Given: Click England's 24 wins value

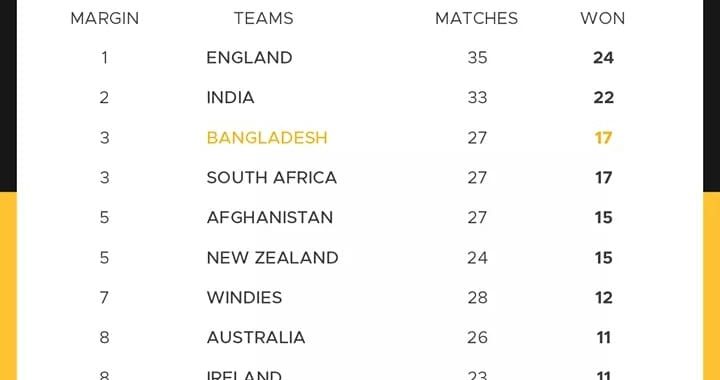Looking at the screenshot, I should click(x=603, y=58).
